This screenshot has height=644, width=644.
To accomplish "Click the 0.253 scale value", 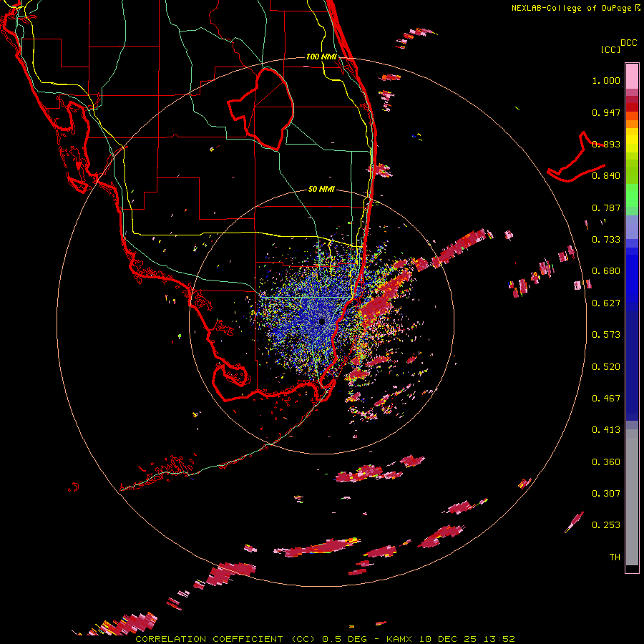I will pyautogui.click(x=606, y=525).
